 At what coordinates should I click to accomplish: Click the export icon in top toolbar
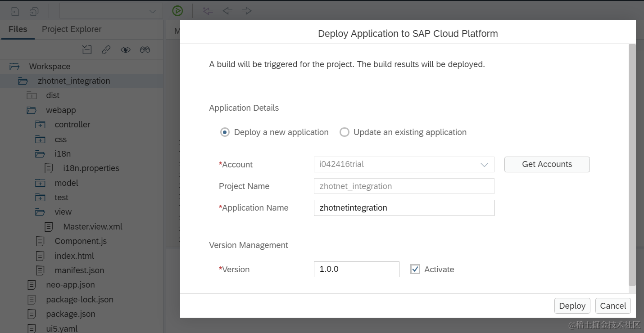[34, 11]
